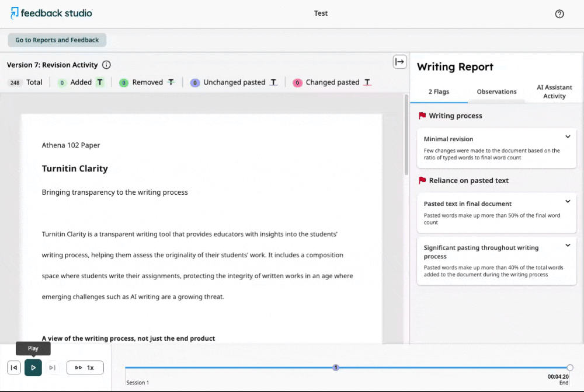The height and width of the screenshot is (392, 584).
Task: Toggle the pink Changed pasted count badge
Action: (x=297, y=83)
